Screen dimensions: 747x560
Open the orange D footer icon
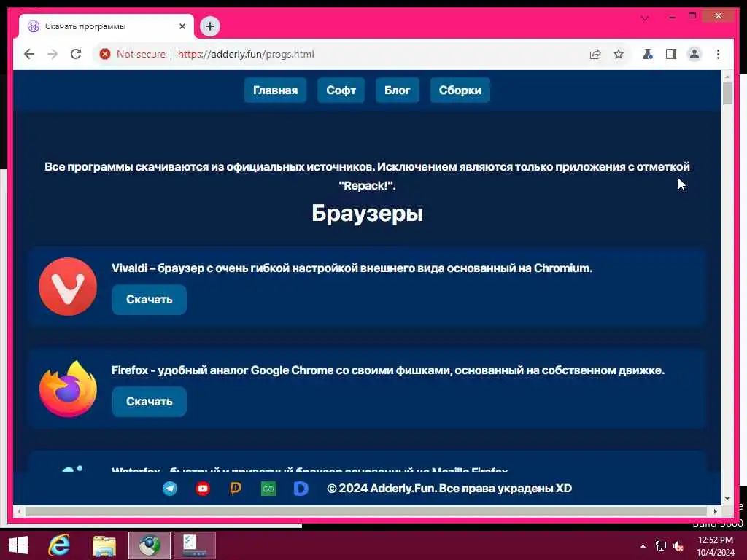click(x=236, y=489)
